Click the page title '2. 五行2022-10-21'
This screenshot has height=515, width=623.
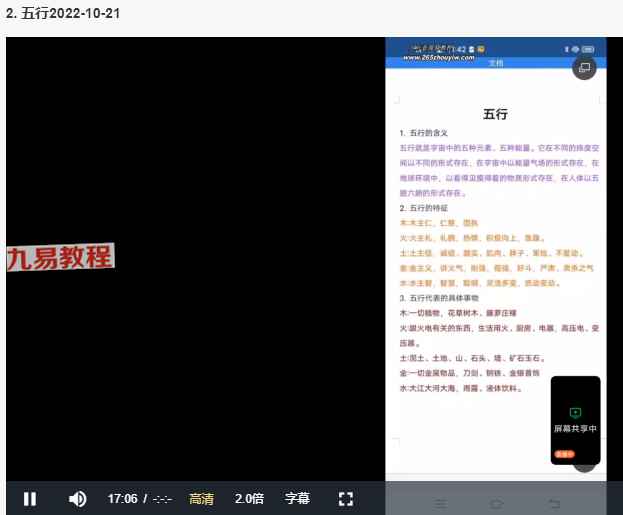click(x=63, y=14)
